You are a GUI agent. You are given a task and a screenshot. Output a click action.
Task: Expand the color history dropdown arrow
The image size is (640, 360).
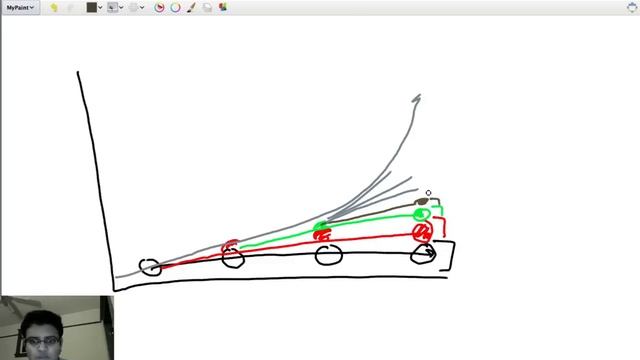tap(100, 7)
